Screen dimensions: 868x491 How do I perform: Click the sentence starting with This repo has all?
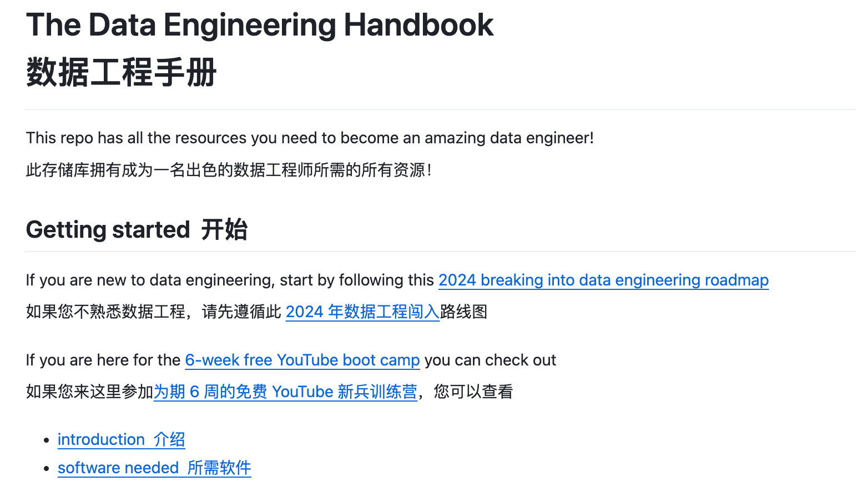pyautogui.click(x=310, y=138)
